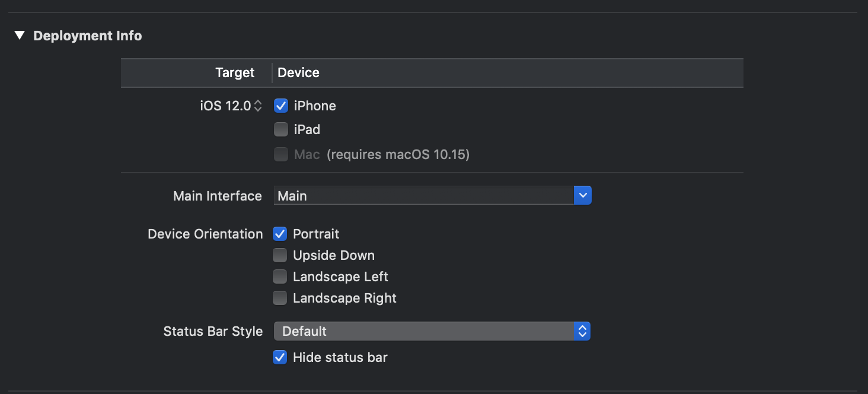Click the iOS 12.0 version label
868x394 pixels.
point(225,105)
